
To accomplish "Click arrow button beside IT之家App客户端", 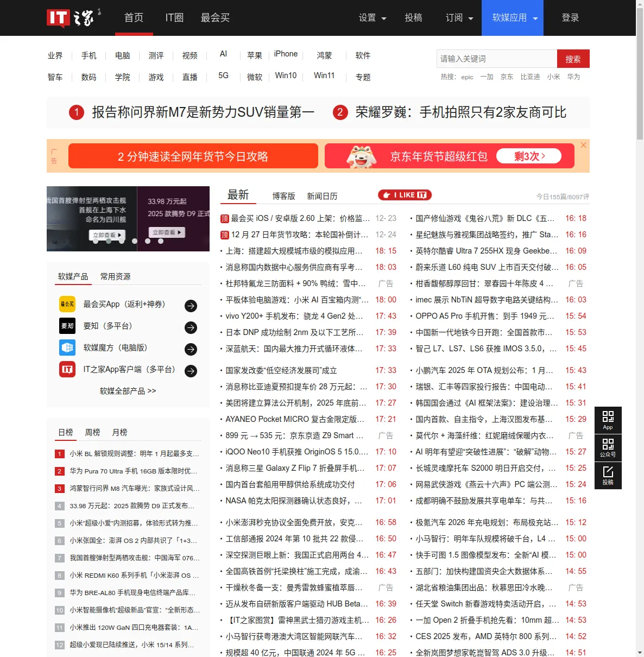I will pyautogui.click(x=191, y=371).
